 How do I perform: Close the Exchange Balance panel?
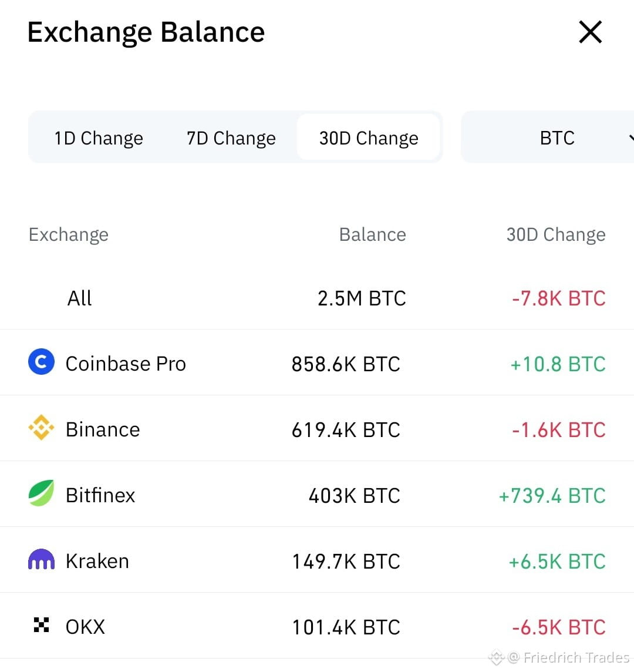(591, 32)
